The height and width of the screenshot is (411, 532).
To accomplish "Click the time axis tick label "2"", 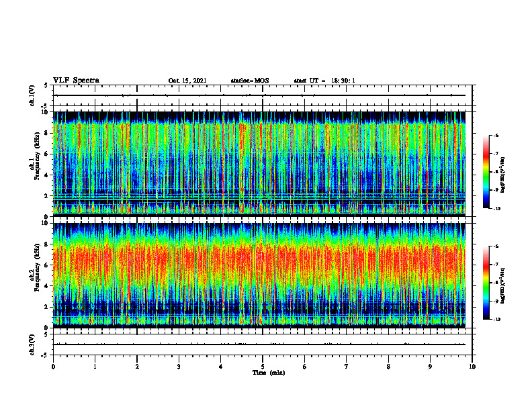I will coord(137,367).
